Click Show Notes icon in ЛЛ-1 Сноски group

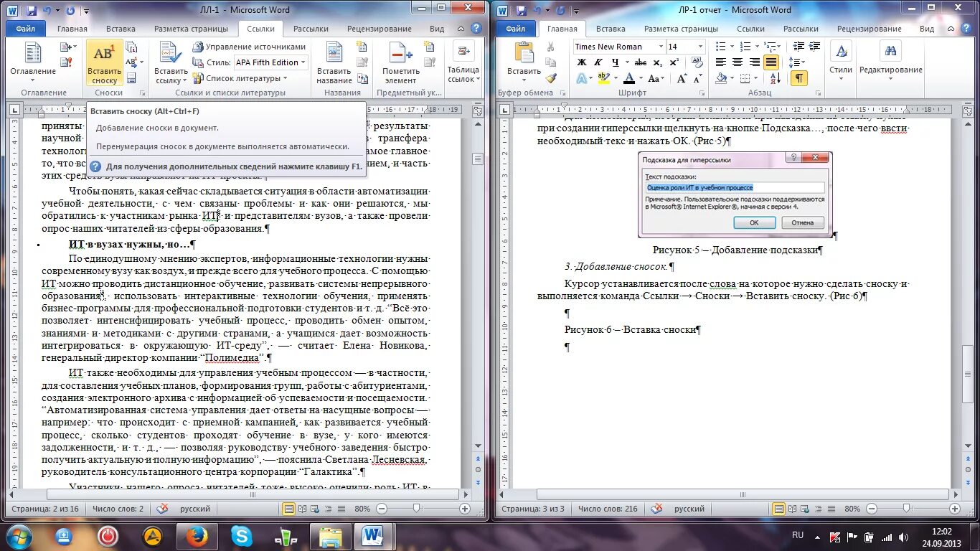[x=131, y=78]
